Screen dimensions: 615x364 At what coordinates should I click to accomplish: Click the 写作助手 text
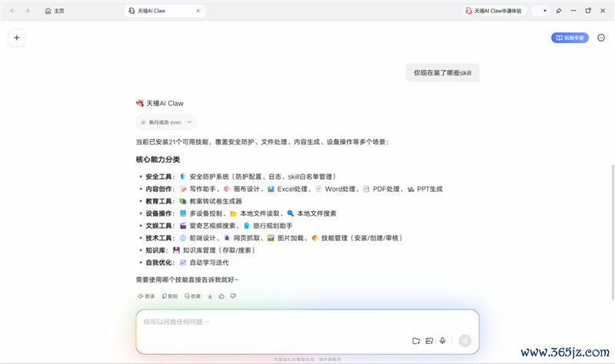click(203, 189)
